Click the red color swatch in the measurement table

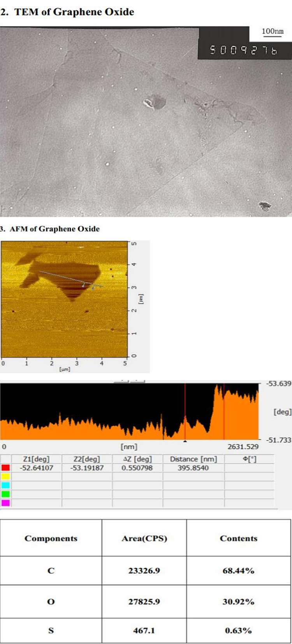click(x=6, y=468)
